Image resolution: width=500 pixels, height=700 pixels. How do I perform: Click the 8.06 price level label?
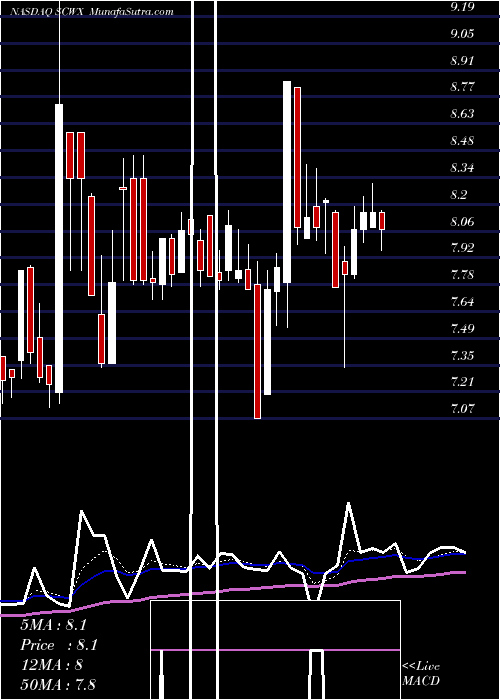(x=462, y=222)
